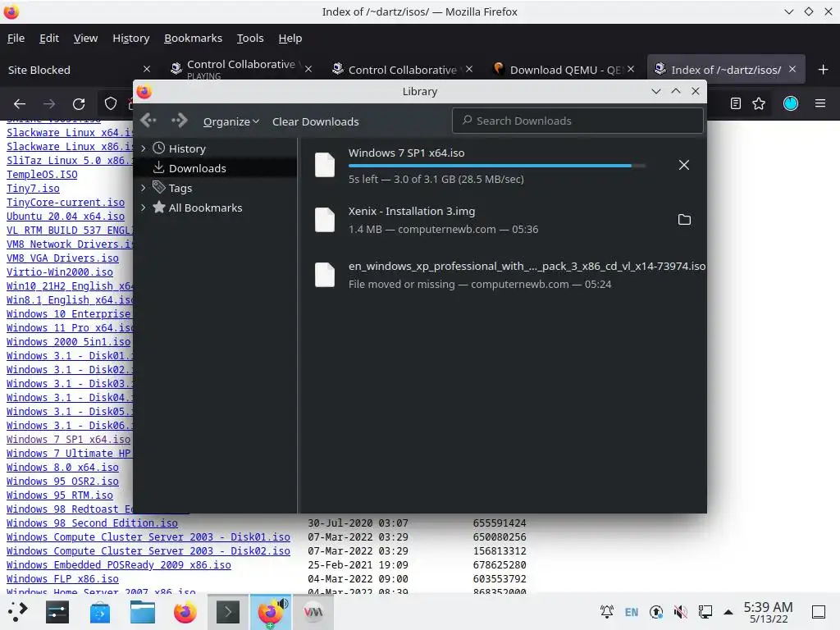Select the en_windows_xp_professional iso download entry
The height and width of the screenshot is (630, 840).
point(503,275)
